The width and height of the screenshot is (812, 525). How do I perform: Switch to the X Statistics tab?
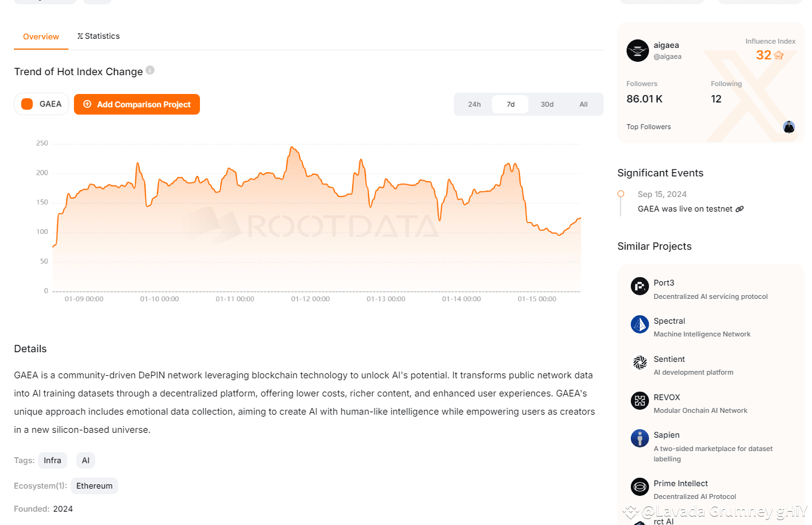point(99,36)
